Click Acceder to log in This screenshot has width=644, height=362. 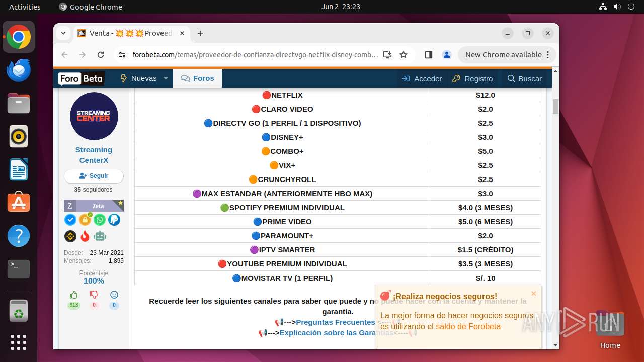tap(422, 78)
